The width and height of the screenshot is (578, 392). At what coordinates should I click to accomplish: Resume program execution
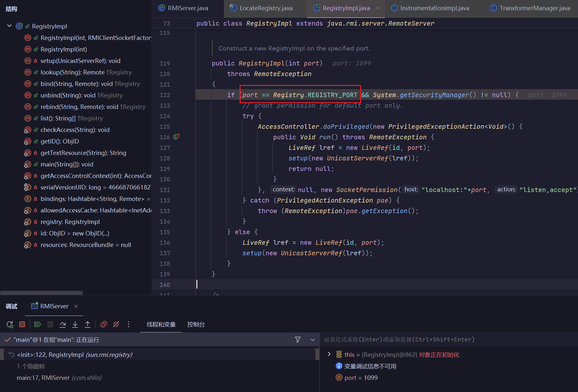tap(37, 325)
